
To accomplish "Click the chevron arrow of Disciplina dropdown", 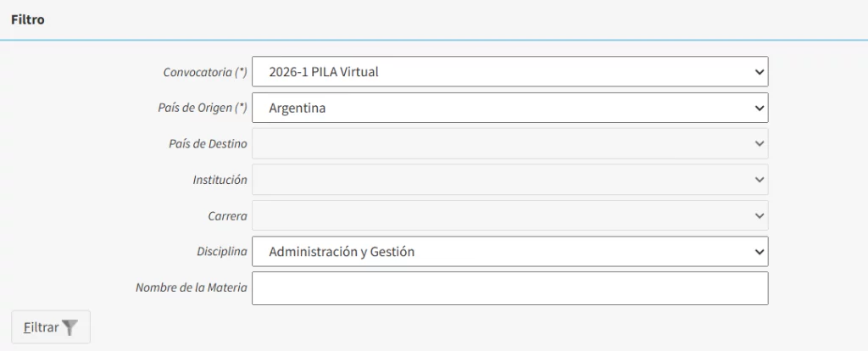I will [x=759, y=252].
